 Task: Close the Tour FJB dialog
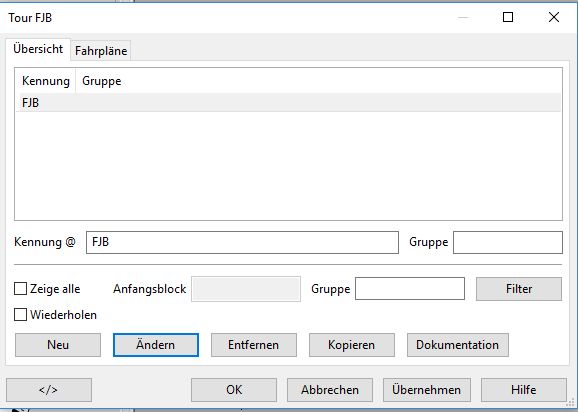coord(554,17)
